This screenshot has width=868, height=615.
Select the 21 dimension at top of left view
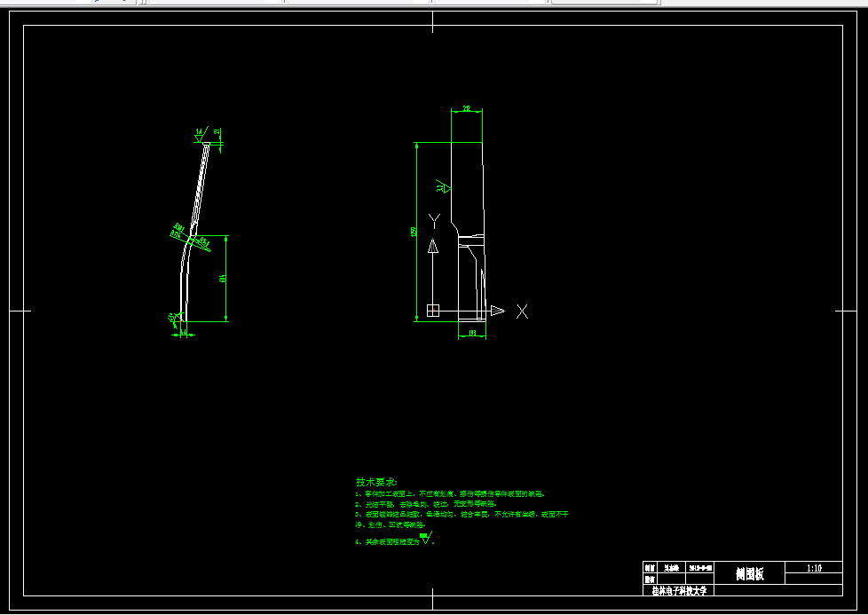point(217,132)
